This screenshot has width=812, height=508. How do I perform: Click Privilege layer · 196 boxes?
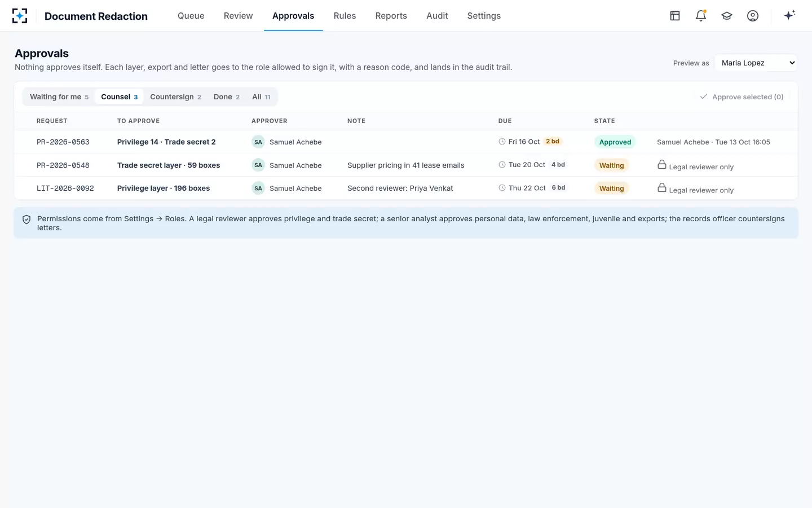(164, 189)
